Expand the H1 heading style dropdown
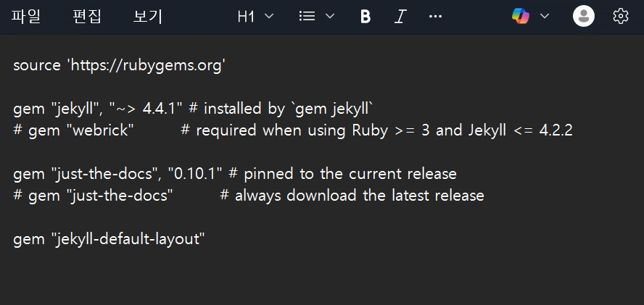 pos(255,17)
